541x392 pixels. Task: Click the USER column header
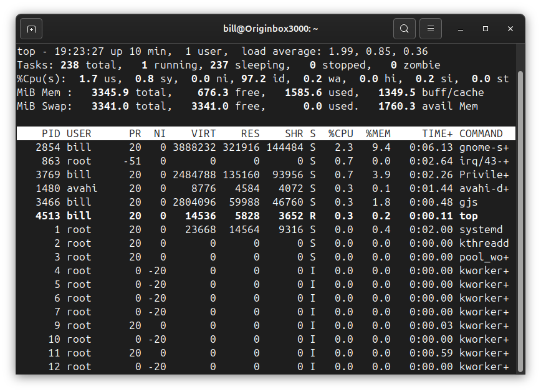80,133
